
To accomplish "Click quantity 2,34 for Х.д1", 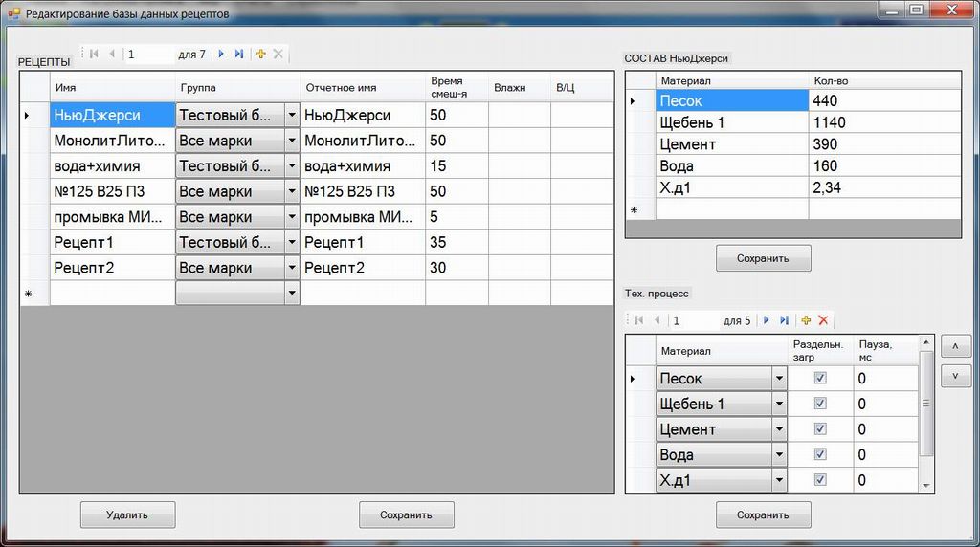I will pos(885,187).
